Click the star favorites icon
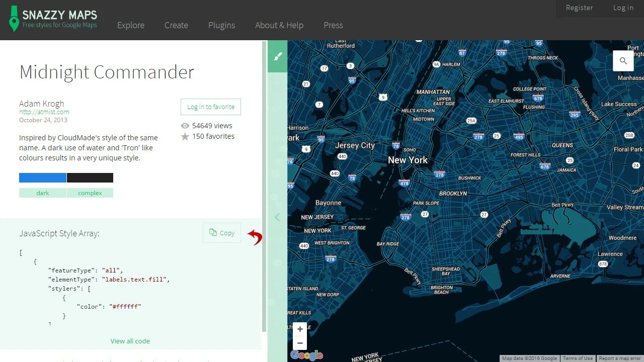644x362 pixels. [185, 136]
